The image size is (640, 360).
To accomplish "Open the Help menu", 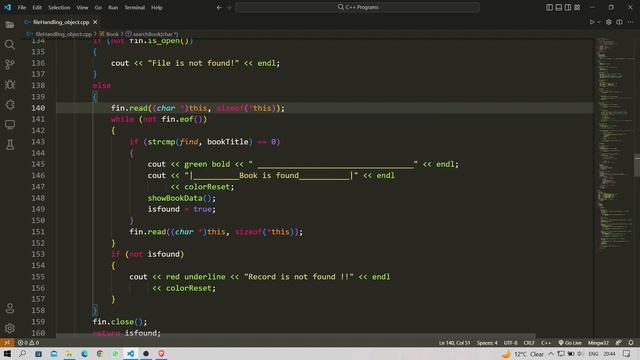I will pos(157,7).
